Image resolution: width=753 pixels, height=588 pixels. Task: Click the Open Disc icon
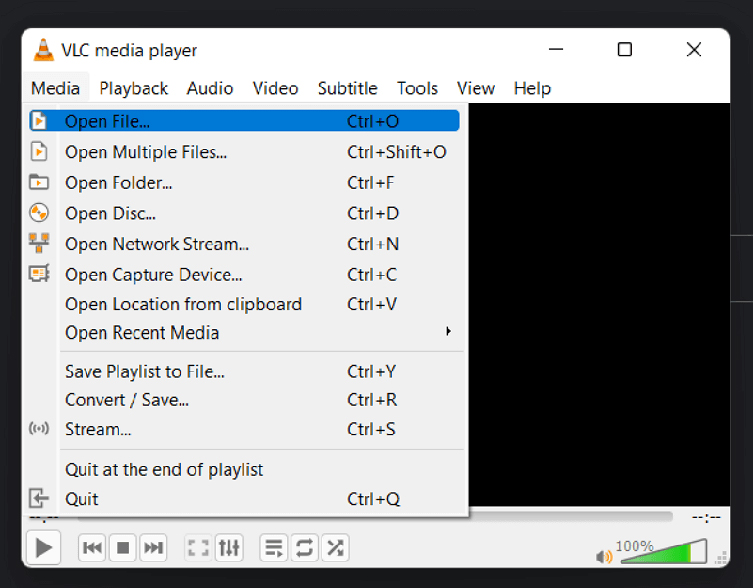(x=39, y=213)
